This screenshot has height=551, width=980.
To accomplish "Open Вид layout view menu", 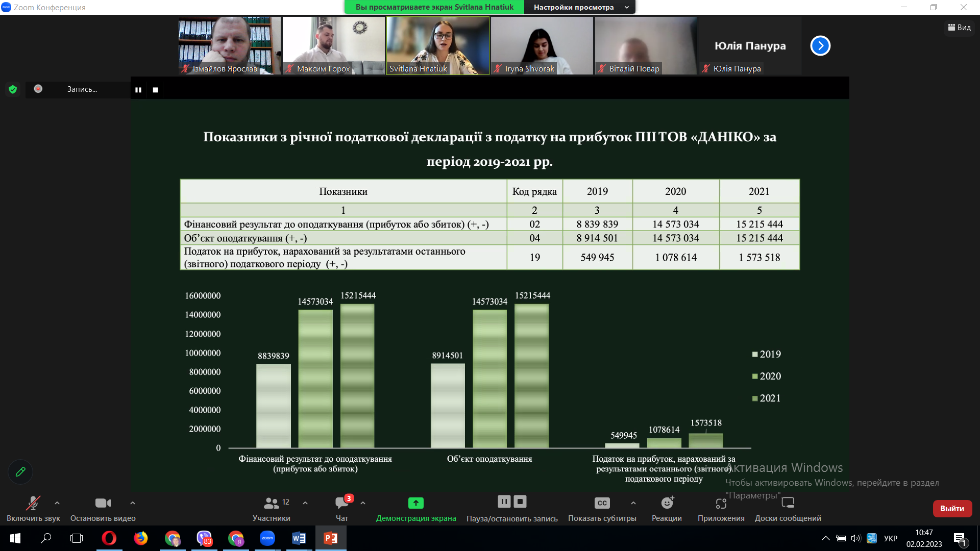I will click(x=960, y=28).
